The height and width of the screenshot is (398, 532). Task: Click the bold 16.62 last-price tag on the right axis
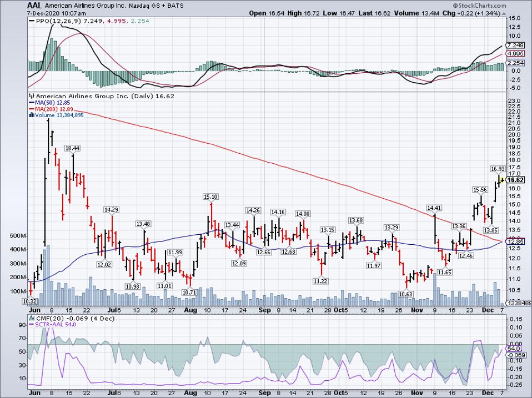click(x=515, y=180)
